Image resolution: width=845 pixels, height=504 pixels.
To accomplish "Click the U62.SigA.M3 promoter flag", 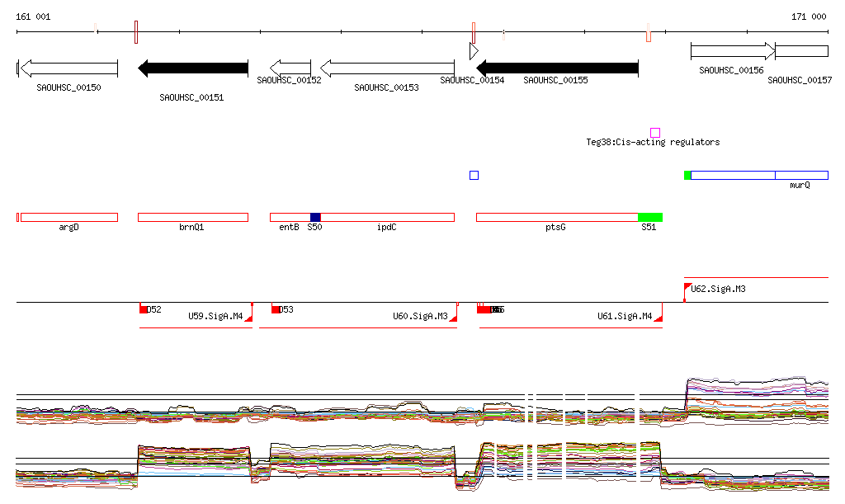I will pyautogui.click(x=687, y=286).
